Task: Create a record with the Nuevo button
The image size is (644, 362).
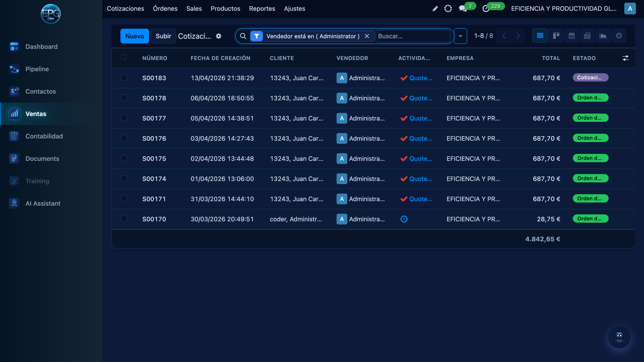Action: 134,36
